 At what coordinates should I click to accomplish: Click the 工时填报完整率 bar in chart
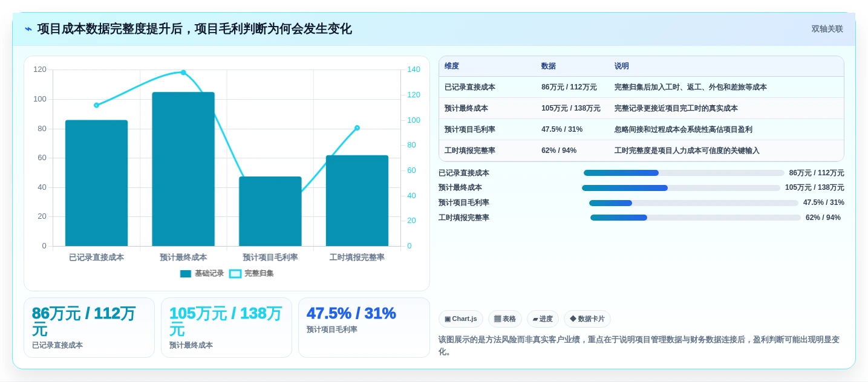tap(357, 201)
